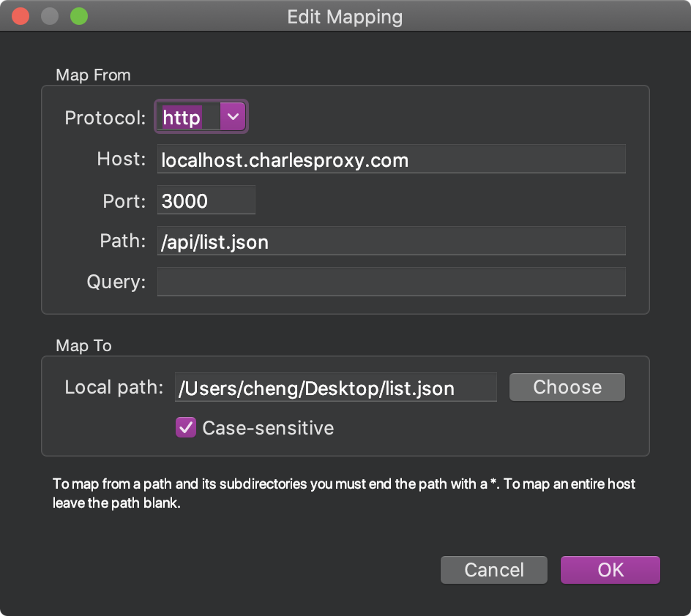Open the Protocol dropdown arrow
The height and width of the screenshot is (616, 691).
click(233, 117)
